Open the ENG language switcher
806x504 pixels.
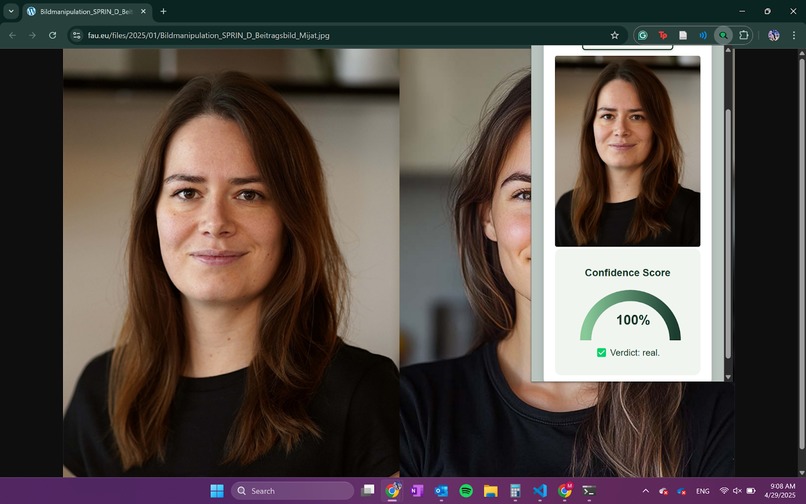703,491
